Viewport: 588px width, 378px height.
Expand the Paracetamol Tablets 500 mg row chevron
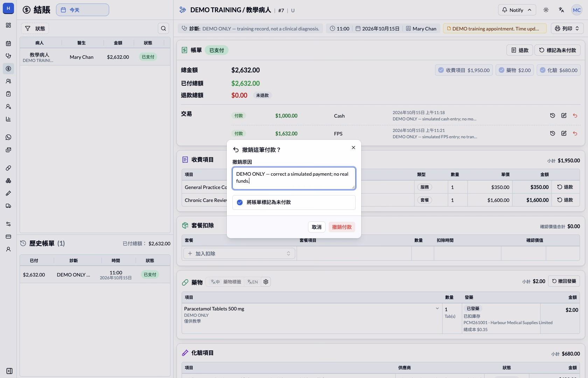tap(437, 308)
